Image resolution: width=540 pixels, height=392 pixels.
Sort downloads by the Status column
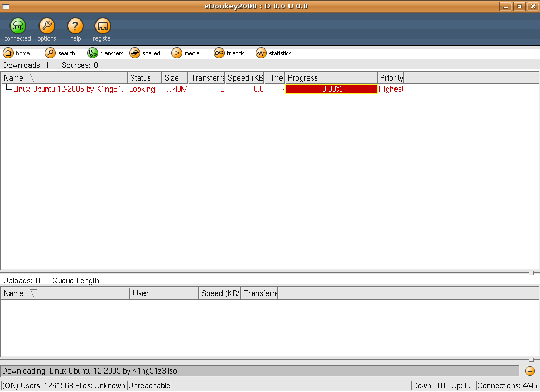[x=144, y=78]
